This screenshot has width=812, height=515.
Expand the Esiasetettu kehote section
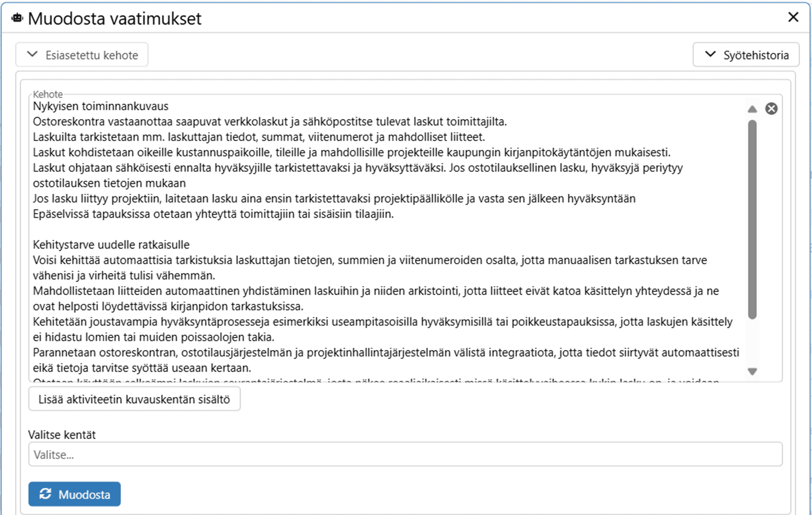point(82,55)
